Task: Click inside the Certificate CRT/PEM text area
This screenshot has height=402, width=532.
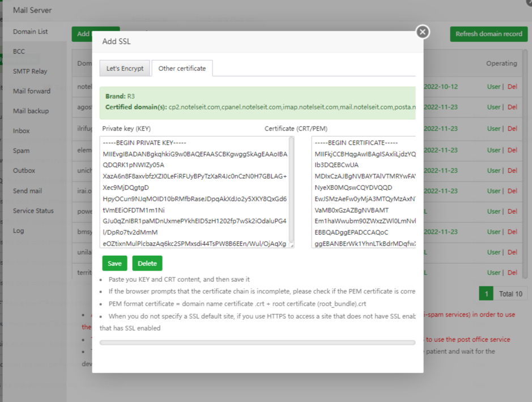Action: point(364,192)
